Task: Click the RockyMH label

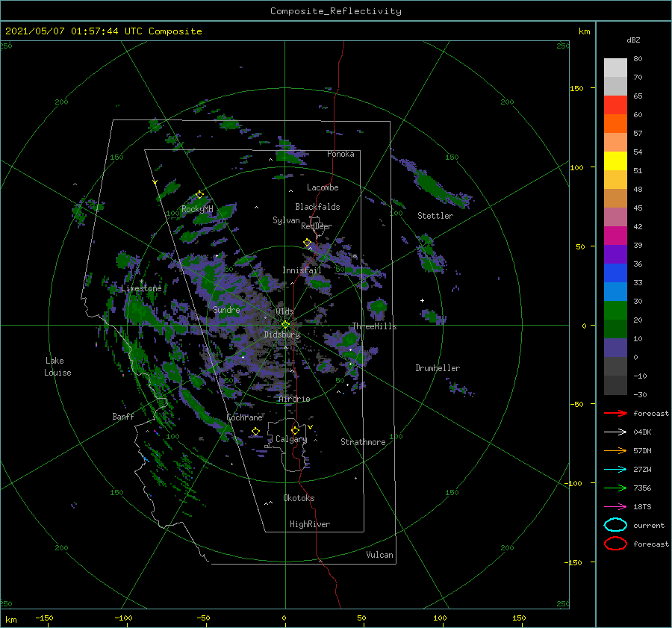Action: pyautogui.click(x=197, y=209)
